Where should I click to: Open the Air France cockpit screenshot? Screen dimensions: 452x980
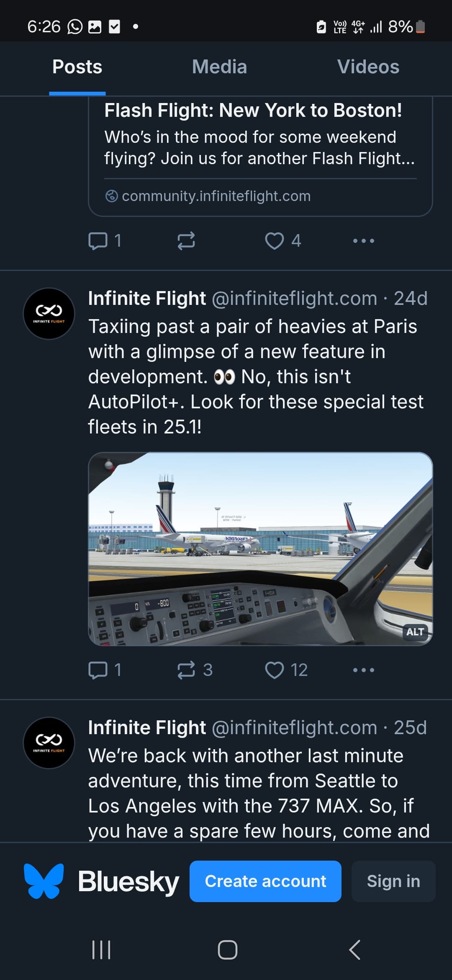tap(260, 549)
